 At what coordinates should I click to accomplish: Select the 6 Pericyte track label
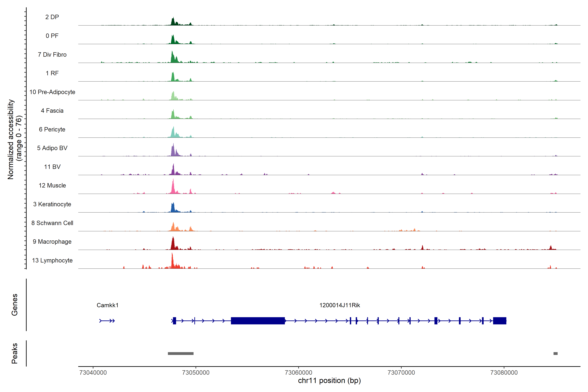pos(52,129)
